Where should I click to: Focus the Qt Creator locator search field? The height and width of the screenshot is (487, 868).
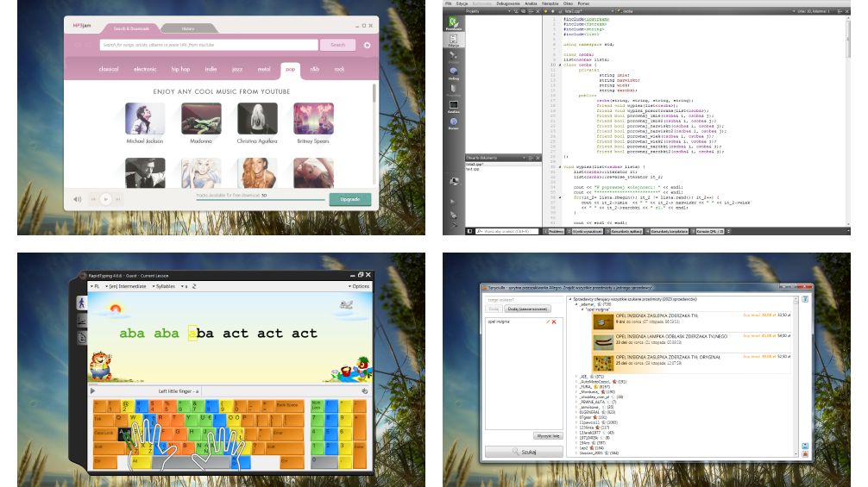(506, 231)
